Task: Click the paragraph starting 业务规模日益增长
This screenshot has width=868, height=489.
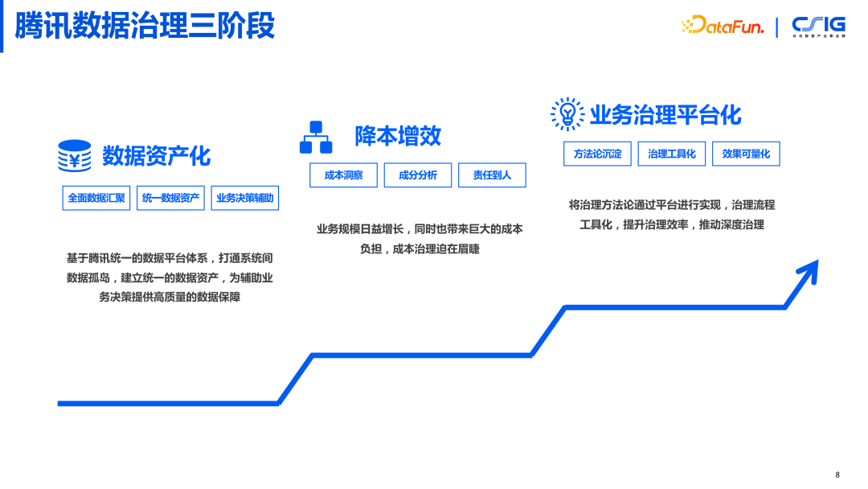Action: [x=420, y=239]
